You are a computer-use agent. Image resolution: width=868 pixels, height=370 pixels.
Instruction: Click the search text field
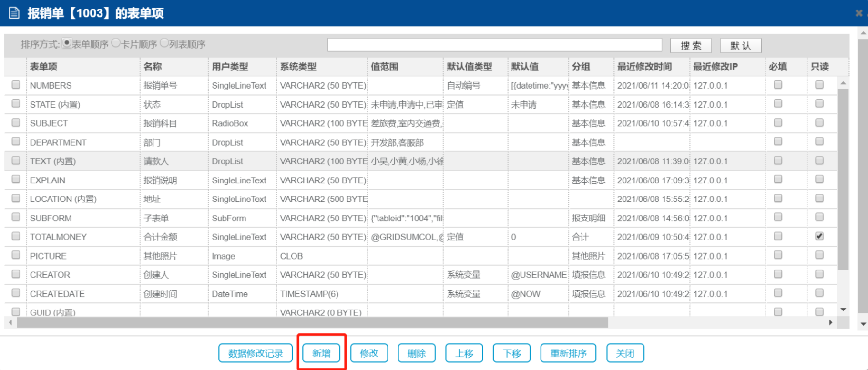click(494, 45)
